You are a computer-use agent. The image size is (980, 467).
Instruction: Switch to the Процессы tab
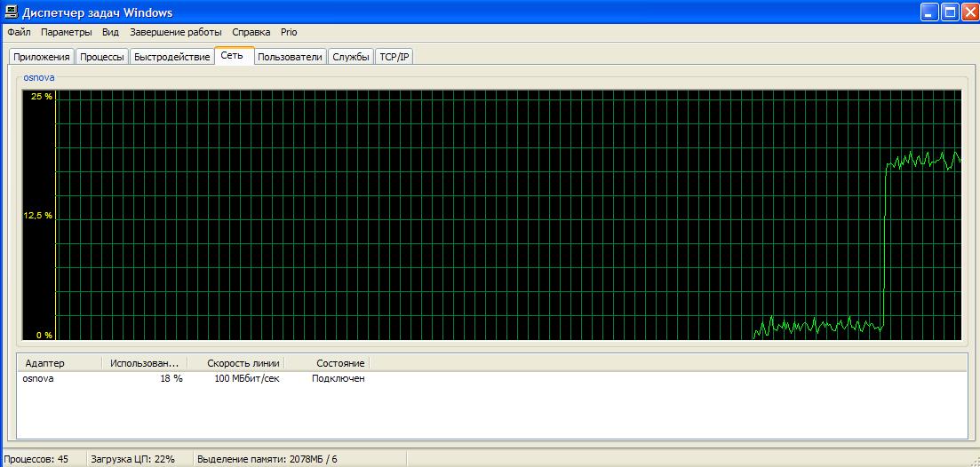(x=101, y=57)
